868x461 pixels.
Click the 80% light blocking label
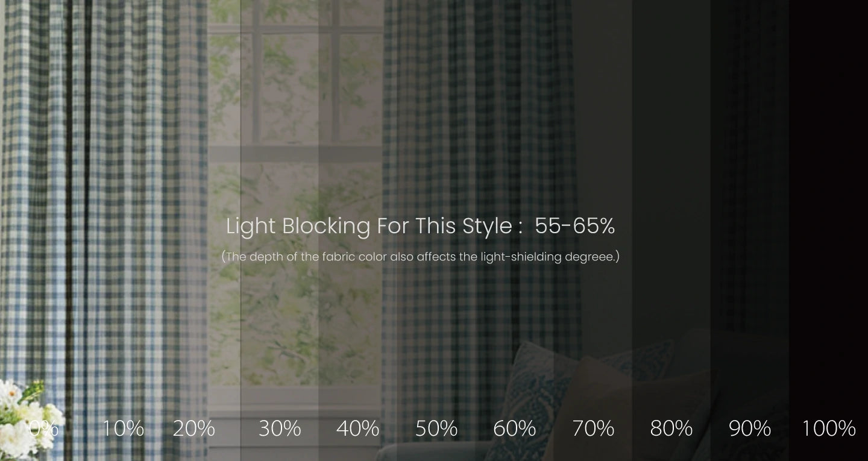click(671, 428)
